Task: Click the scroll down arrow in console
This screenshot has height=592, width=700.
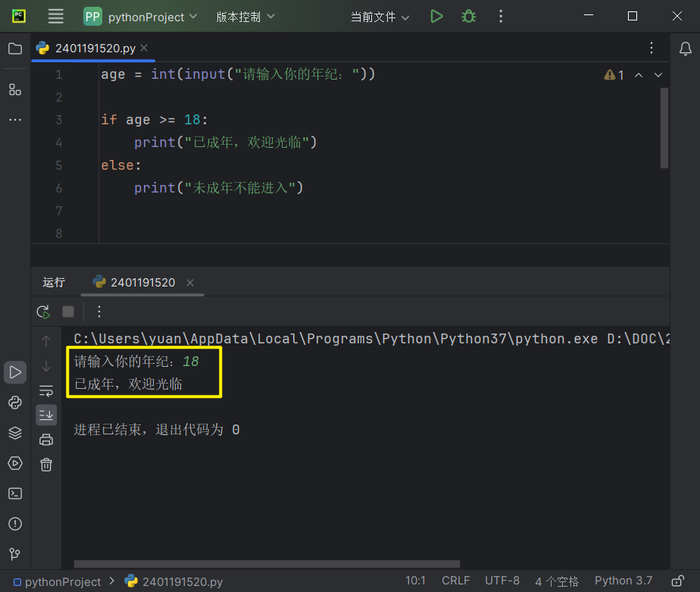Action: [46, 366]
